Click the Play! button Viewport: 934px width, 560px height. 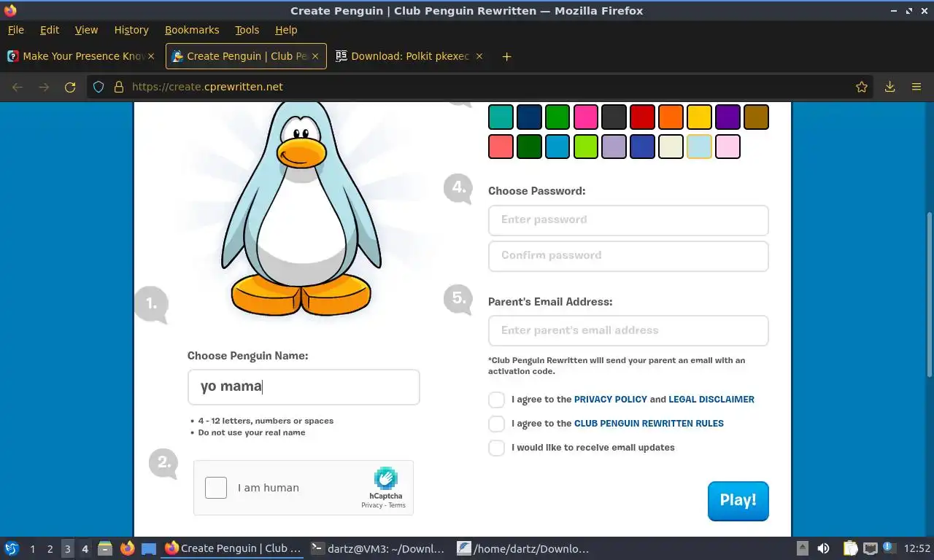(738, 501)
